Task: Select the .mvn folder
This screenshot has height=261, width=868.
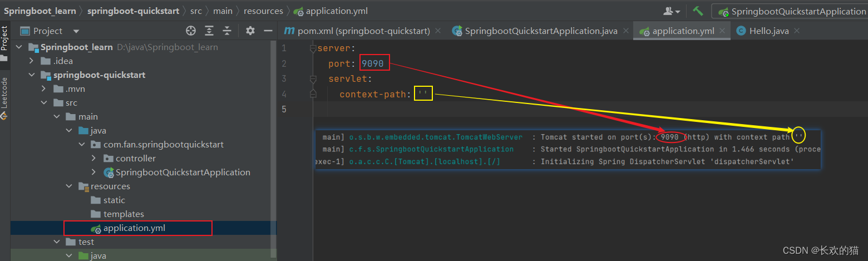Action: (75, 89)
